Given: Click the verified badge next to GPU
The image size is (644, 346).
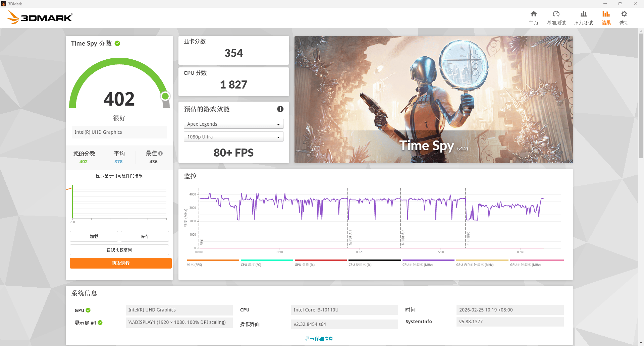Looking at the screenshot, I should 88,310.
